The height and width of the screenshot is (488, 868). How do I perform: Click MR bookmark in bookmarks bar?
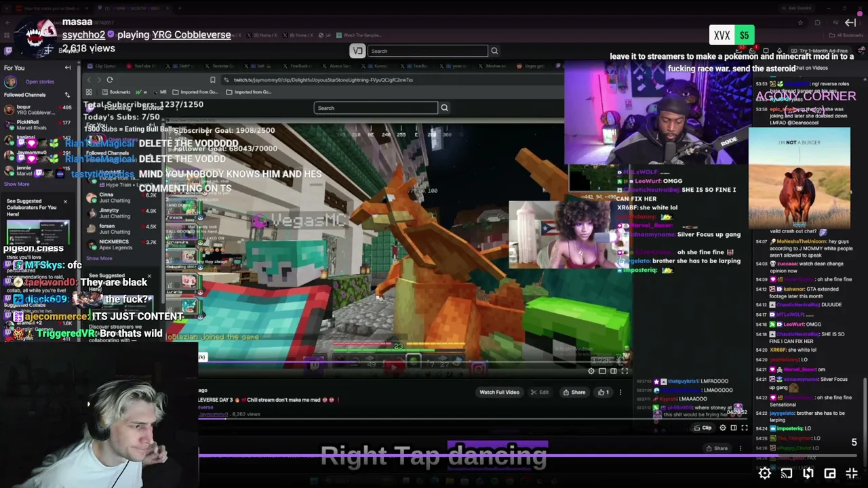click(x=160, y=92)
